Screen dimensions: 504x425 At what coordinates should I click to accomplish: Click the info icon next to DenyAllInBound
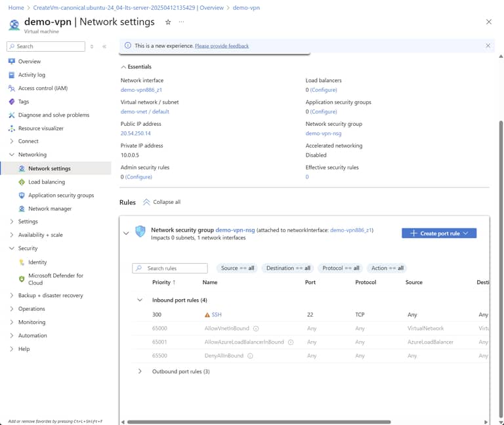point(250,356)
